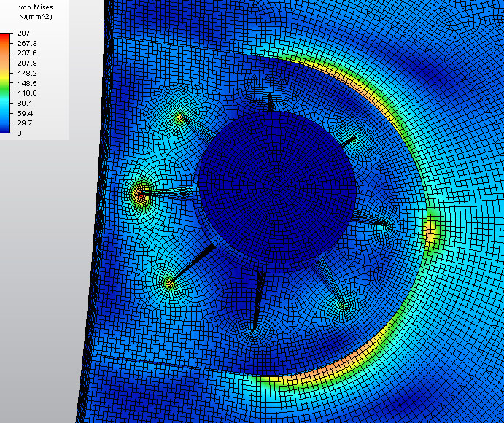The image size is (504, 423).
Task: Select the central dark blue circular disc
Action: [x=277, y=188]
